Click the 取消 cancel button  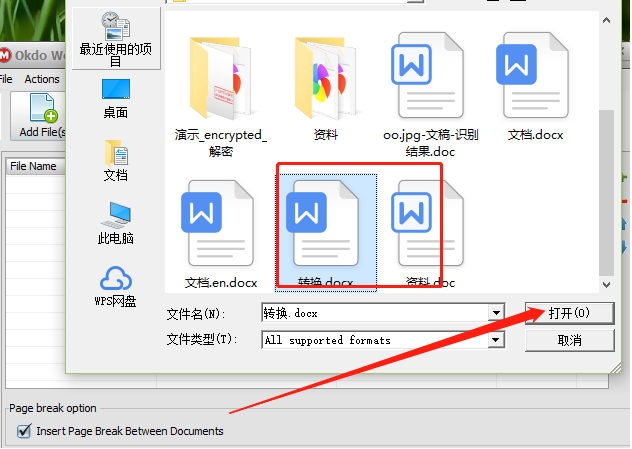570,341
